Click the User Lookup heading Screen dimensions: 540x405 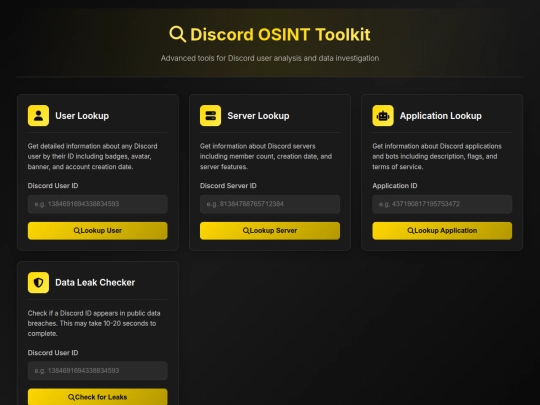(x=82, y=116)
